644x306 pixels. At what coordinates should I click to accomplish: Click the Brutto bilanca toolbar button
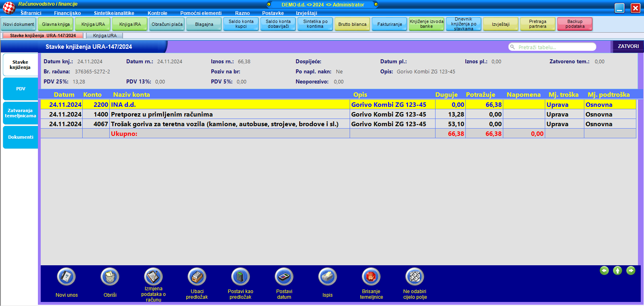352,24
